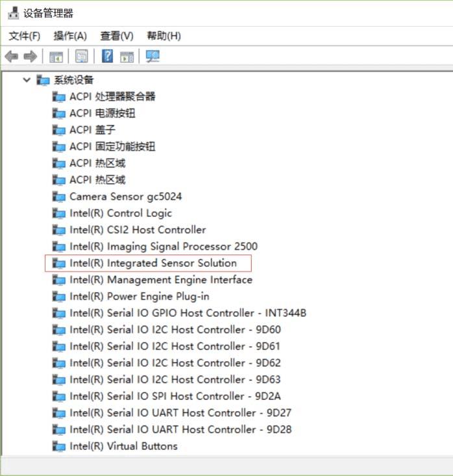Click the icon beside Intel(R) Control Logic
This screenshot has width=453, height=476.
click(x=59, y=214)
